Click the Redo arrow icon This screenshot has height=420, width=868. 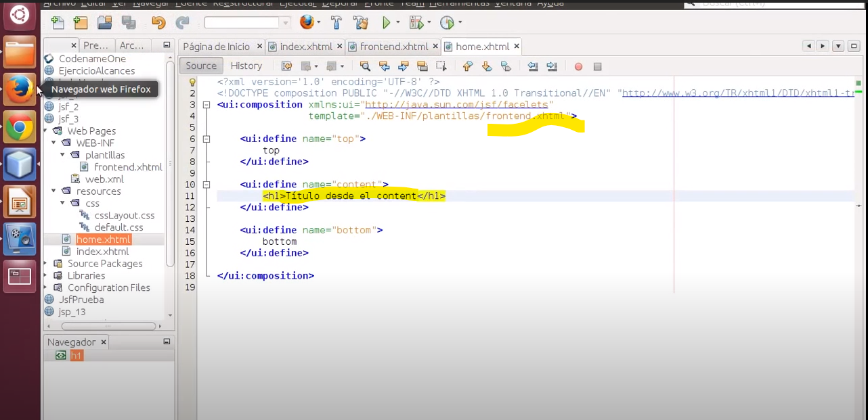pyautogui.click(x=182, y=22)
